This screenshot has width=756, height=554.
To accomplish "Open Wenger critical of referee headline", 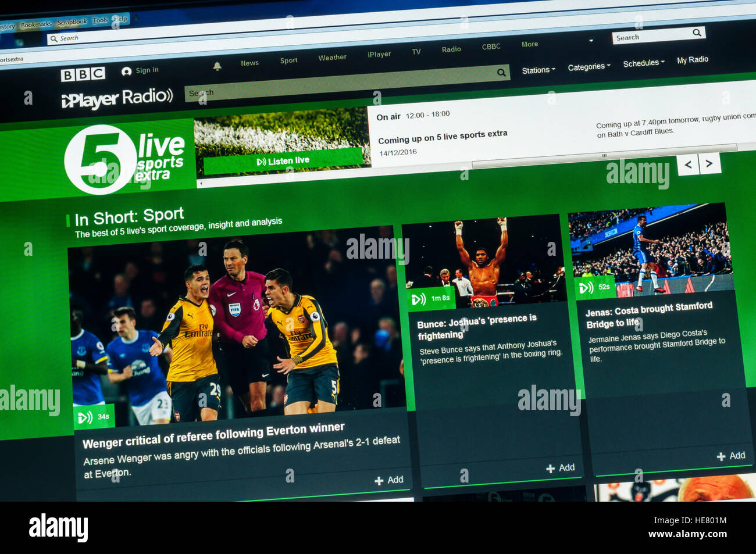I will 213,435.
